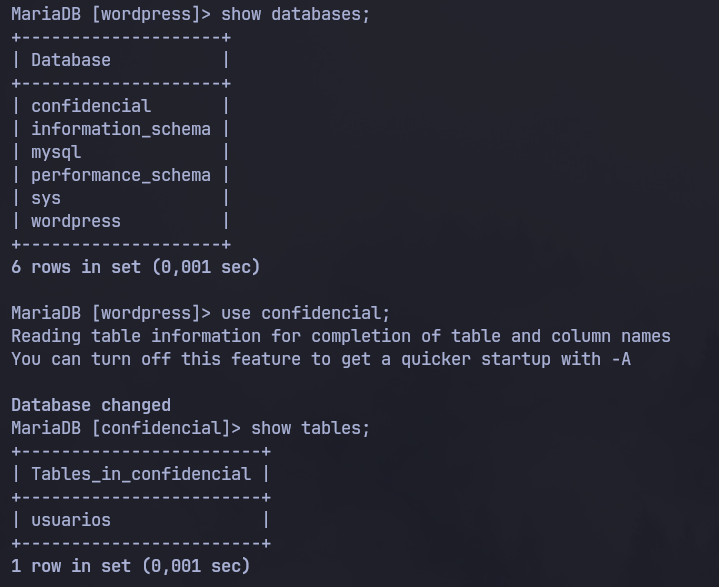
Task: Click the wordpress database entry in the list
Action: click(x=76, y=221)
